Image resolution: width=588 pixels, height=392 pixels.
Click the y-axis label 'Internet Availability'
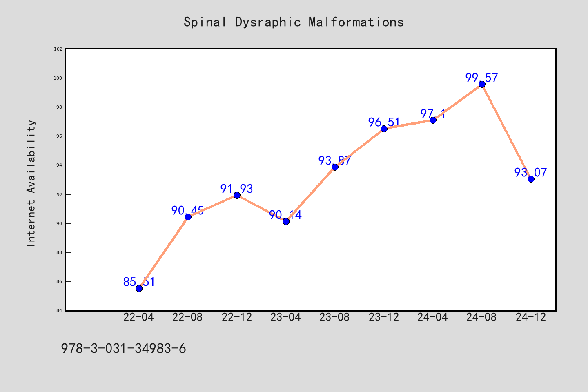(31, 183)
